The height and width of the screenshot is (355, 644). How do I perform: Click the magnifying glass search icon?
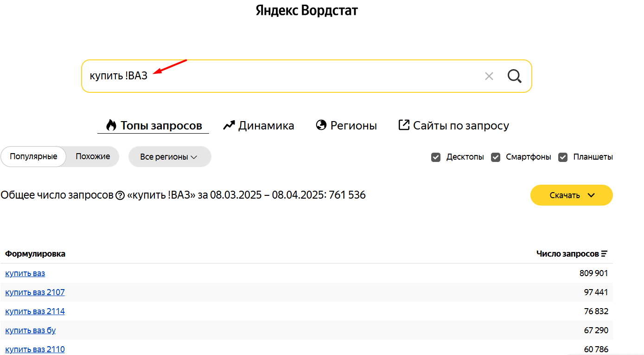click(514, 76)
